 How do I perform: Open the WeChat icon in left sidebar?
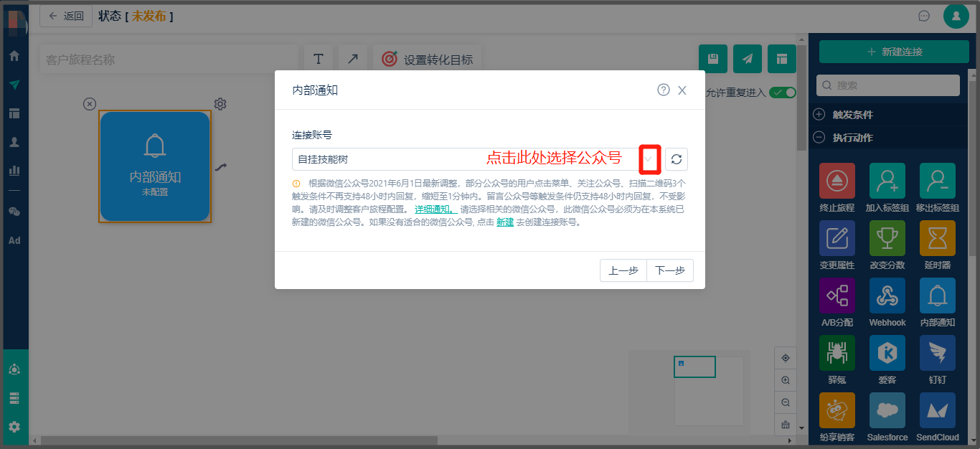click(14, 212)
